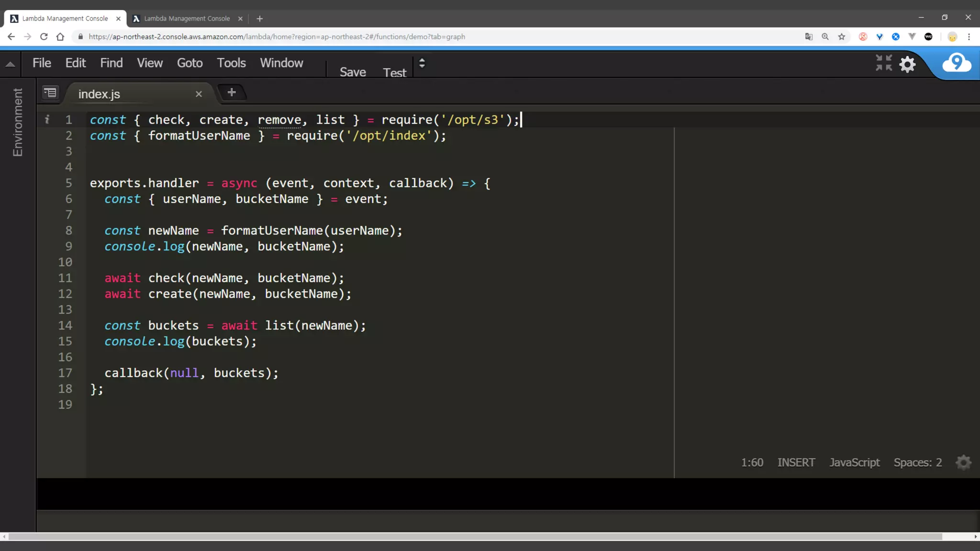
Task: Expand the Environment side panel
Action: 18,122
